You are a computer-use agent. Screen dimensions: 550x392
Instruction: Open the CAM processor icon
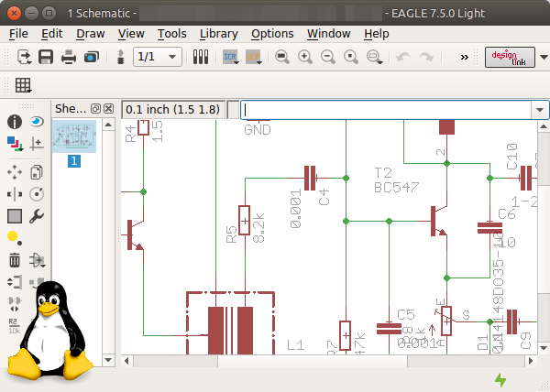pos(91,57)
